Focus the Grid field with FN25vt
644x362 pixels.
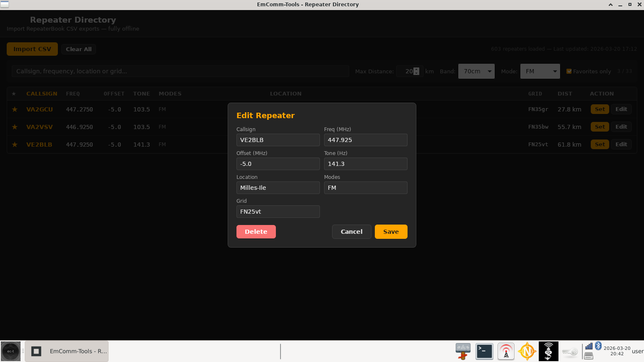(278, 212)
